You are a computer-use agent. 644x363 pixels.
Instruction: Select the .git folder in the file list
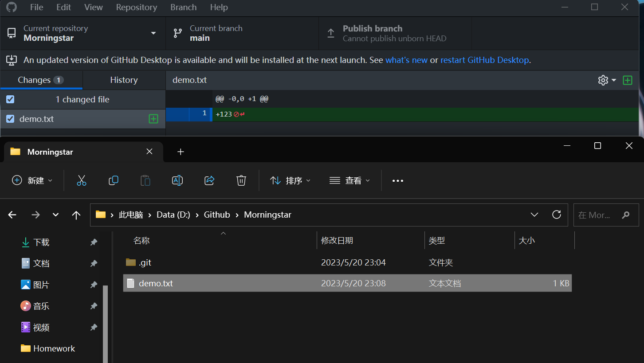coord(347,262)
